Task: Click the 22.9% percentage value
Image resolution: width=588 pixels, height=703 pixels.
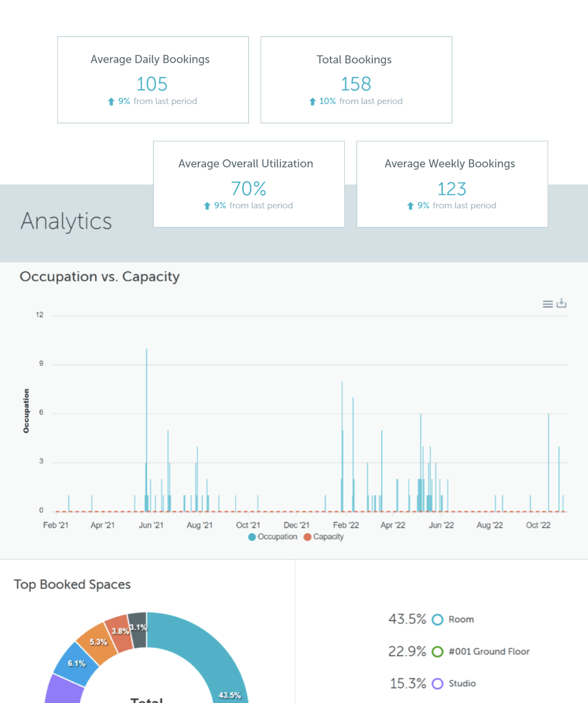Action: pyautogui.click(x=407, y=651)
